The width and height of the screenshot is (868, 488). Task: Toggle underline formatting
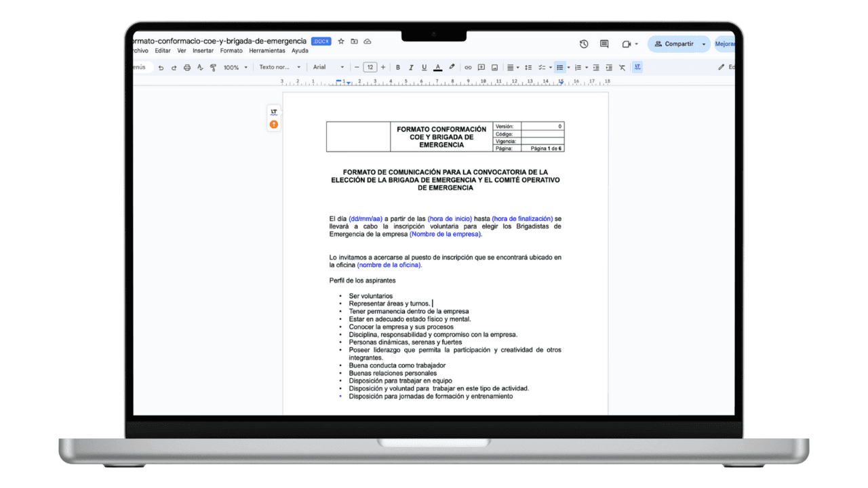click(x=424, y=67)
